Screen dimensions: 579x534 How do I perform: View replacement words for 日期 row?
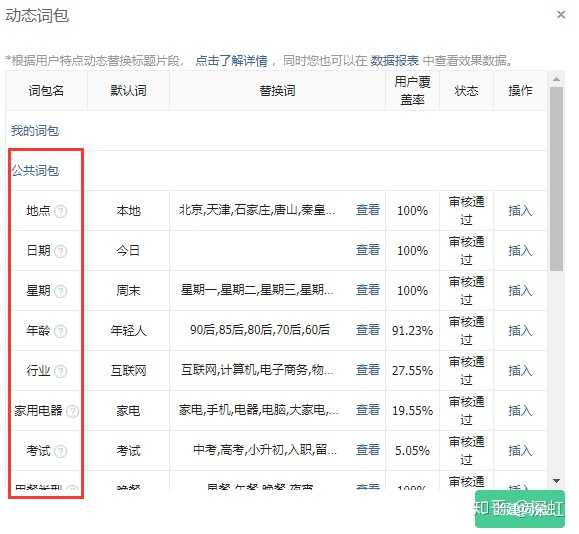368,250
